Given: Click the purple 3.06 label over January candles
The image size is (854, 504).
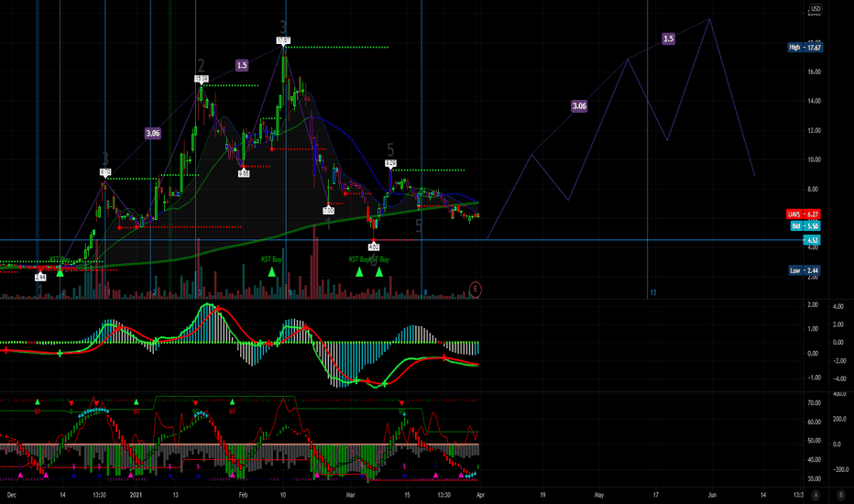Looking at the screenshot, I should [152, 133].
